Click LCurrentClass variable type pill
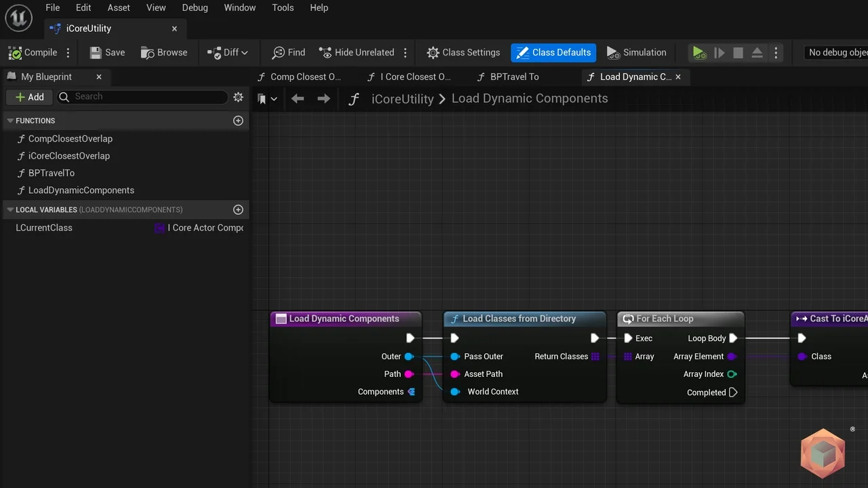This screenshot has height=488, width=868. click(199, 228)
